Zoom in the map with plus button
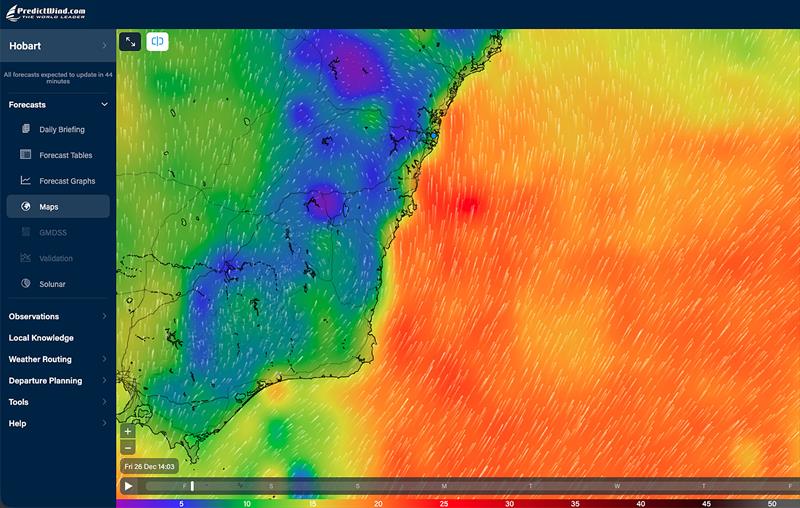This screenshot has height=508, width=800. 128,431
